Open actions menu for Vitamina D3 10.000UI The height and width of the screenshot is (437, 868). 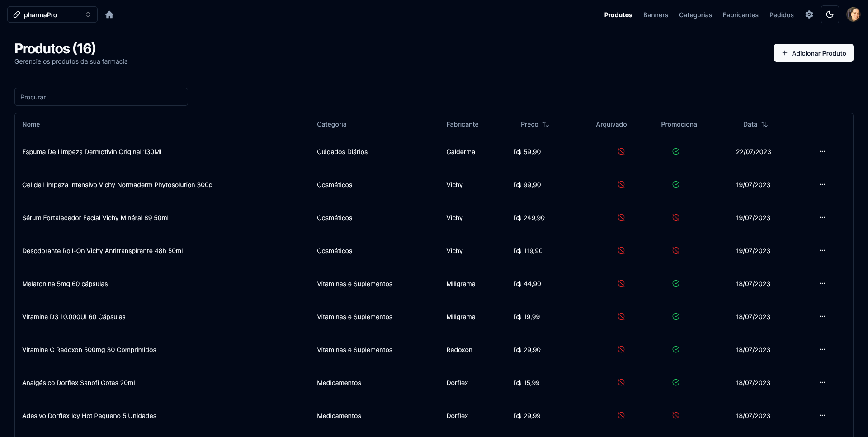point(822,316)
